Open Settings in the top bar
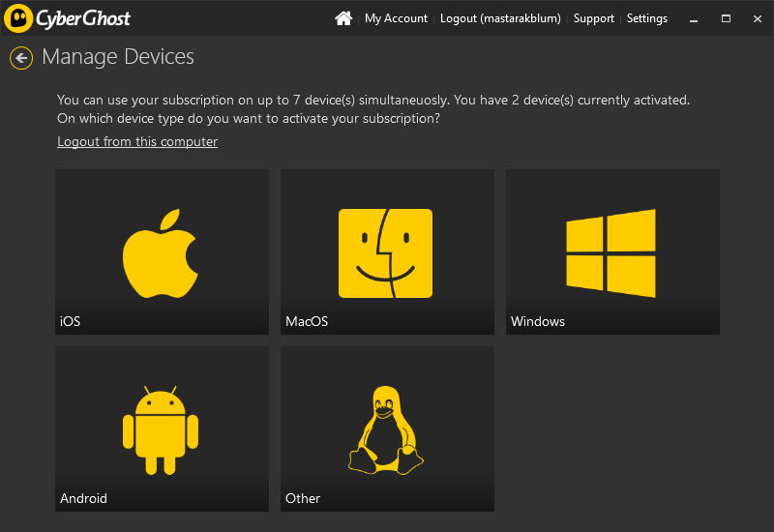The height and width of the screenshot is (532, 774). [646, 18]
